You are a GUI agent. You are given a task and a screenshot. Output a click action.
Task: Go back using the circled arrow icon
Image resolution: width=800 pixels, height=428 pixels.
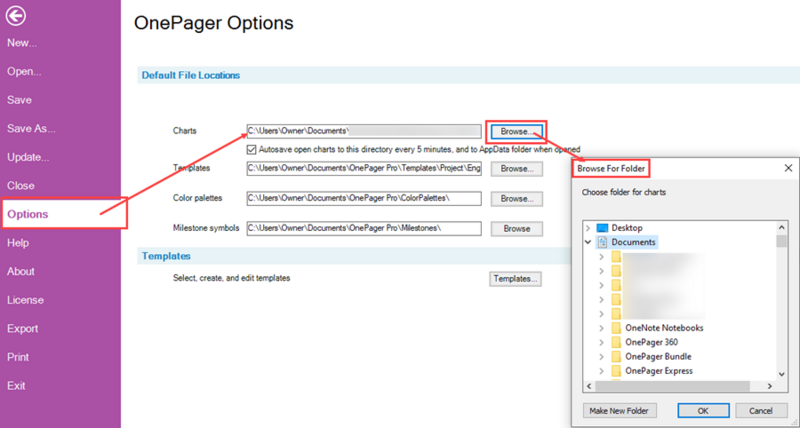click(x=16, y=16)
